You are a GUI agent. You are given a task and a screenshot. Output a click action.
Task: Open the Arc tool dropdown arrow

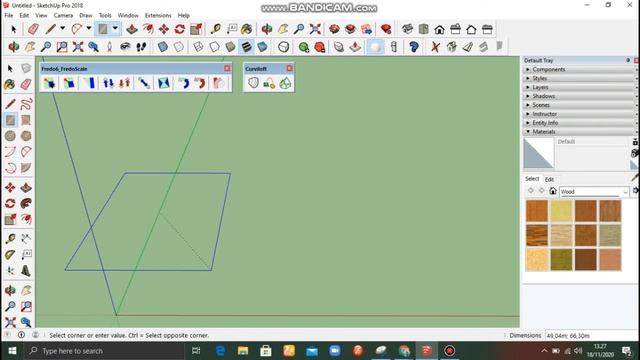89,29
